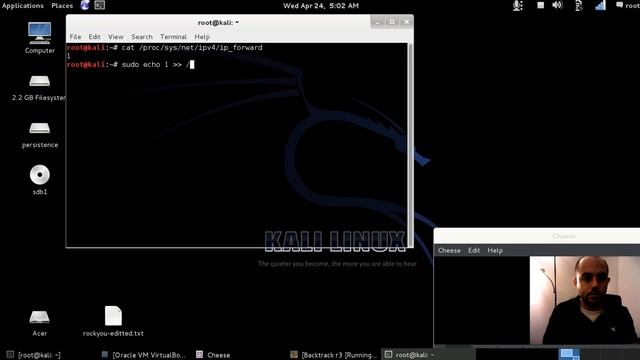Click the microphone icon in system tray
The height and width of the screenshot is (360, 640).
pyautogui.click(x=518, y=5)
